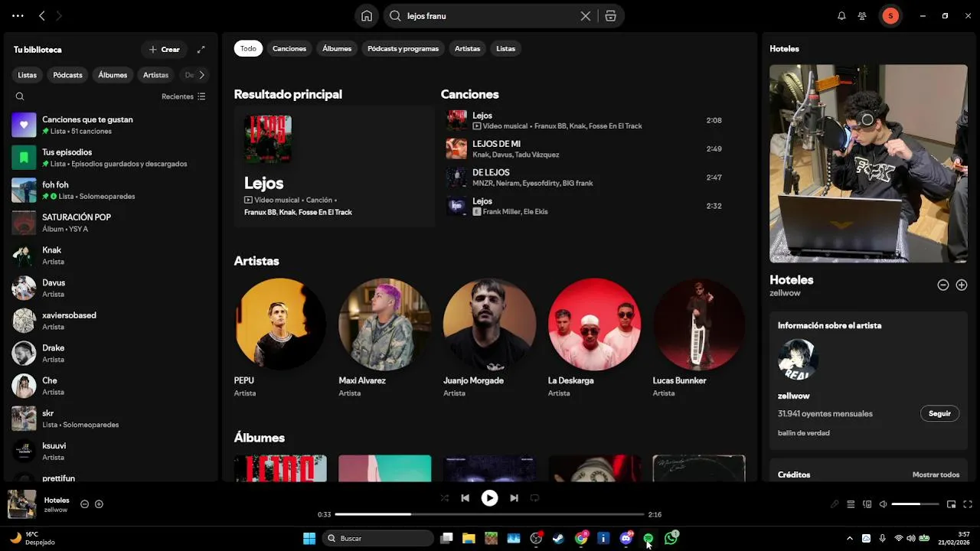
Task: Filter library by Artistas chip
Action: 155,75
